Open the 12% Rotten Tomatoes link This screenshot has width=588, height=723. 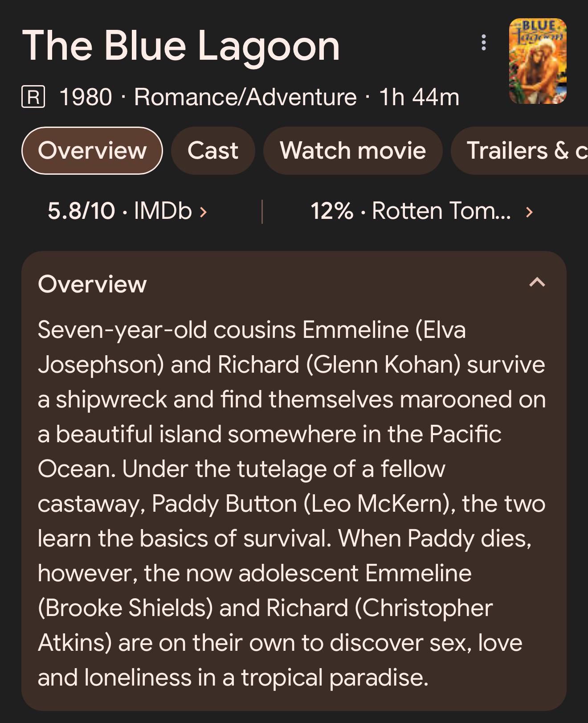(x=410, y=211)
